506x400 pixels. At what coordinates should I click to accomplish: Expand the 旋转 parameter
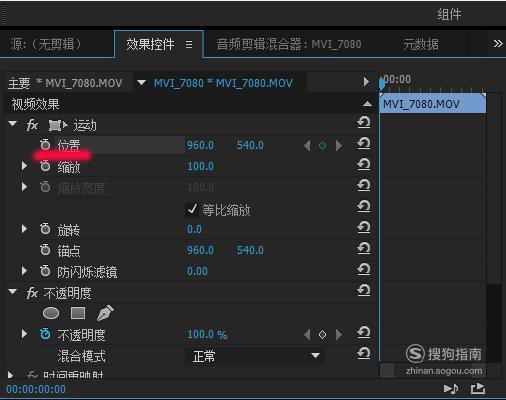pos(24,229)
